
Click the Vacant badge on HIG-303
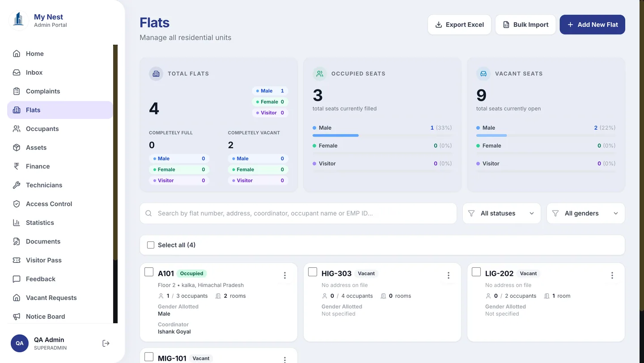pyautogui.click(x=366, y=274)
